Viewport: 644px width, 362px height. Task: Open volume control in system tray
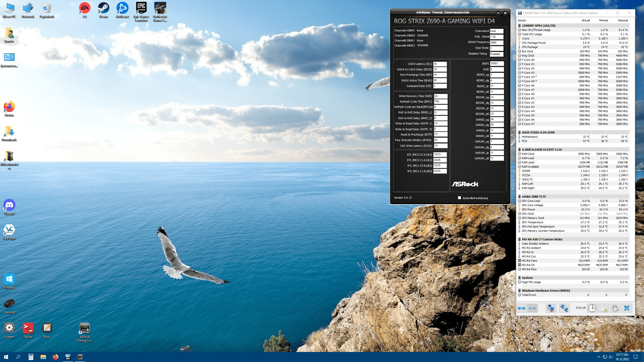coord(611,357)
